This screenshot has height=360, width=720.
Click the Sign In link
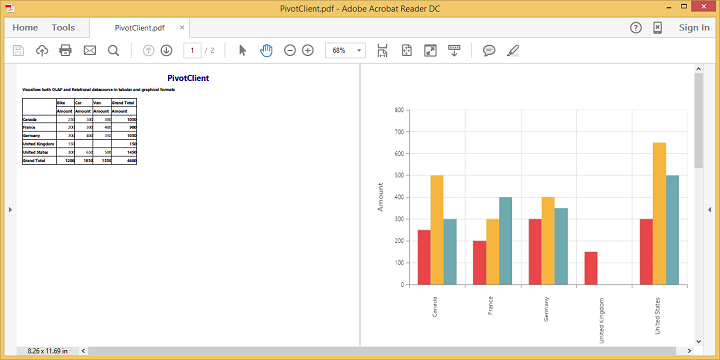pyautogui.click(x=694, y=28)
